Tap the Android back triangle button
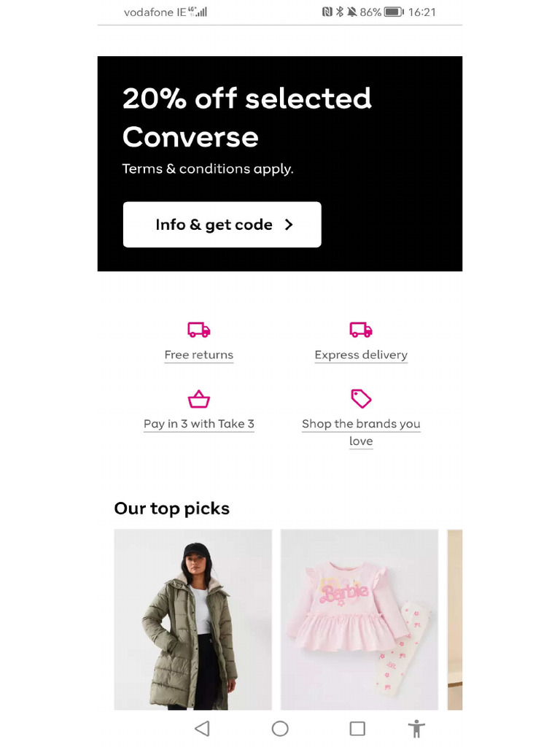560x747 pixels. coord(203,728)
